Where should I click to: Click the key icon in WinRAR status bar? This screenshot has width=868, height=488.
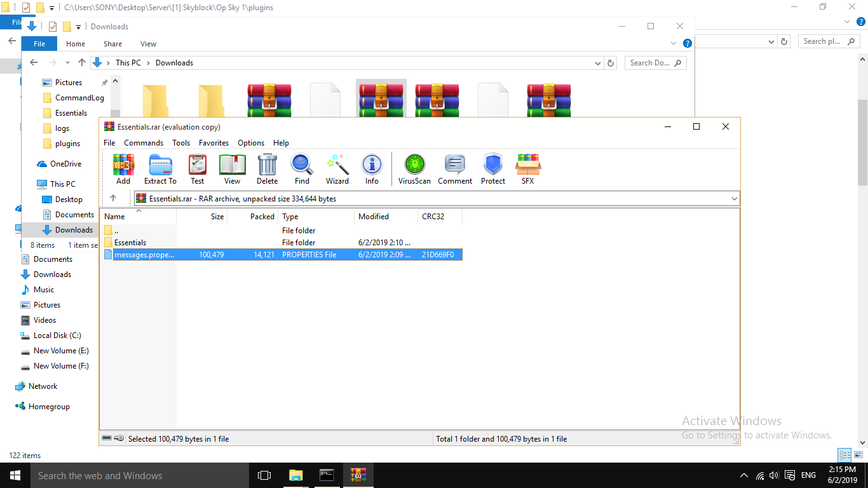(x=119, y=438)
